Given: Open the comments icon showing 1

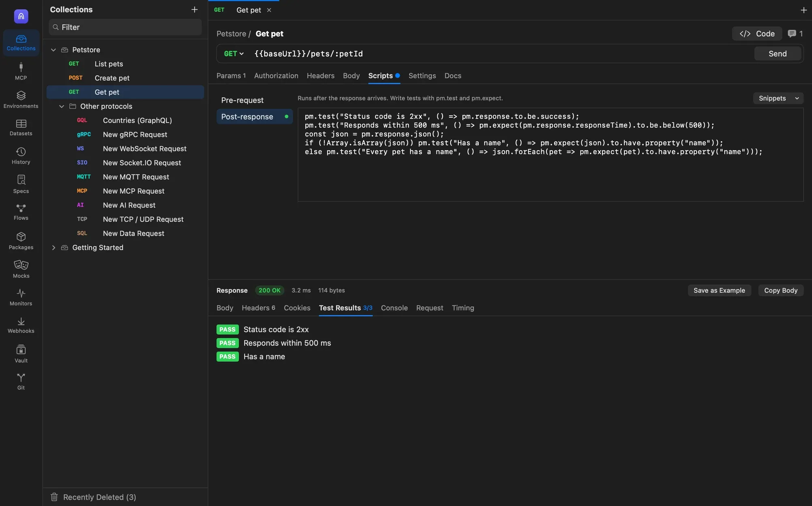Looking at the screenshot, I should pos(795,34).
